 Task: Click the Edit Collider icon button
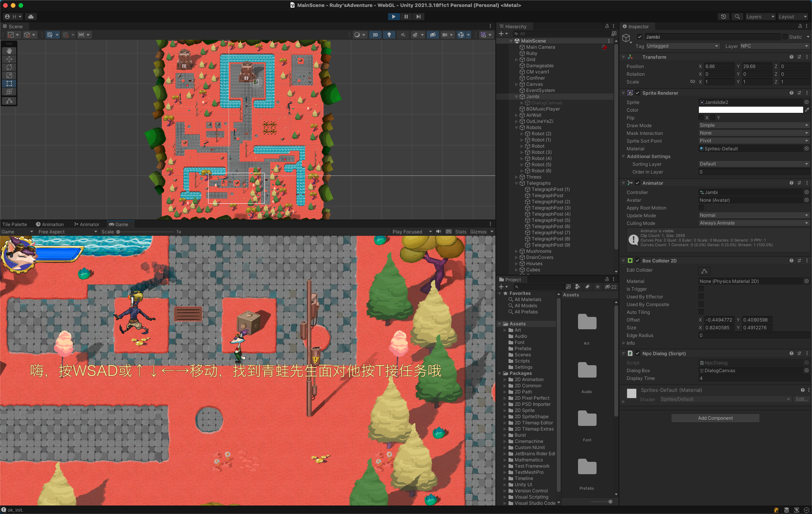[704, 271]
